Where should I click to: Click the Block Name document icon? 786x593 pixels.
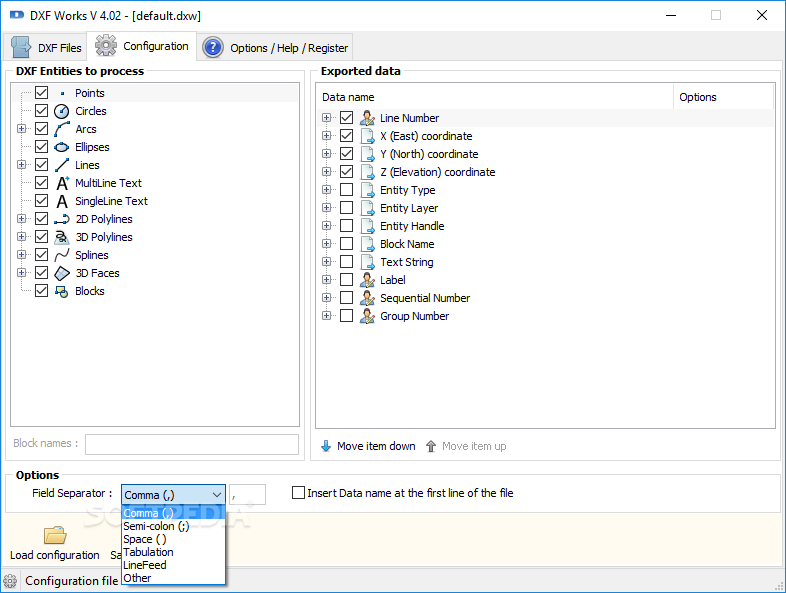tap(367, 245)
